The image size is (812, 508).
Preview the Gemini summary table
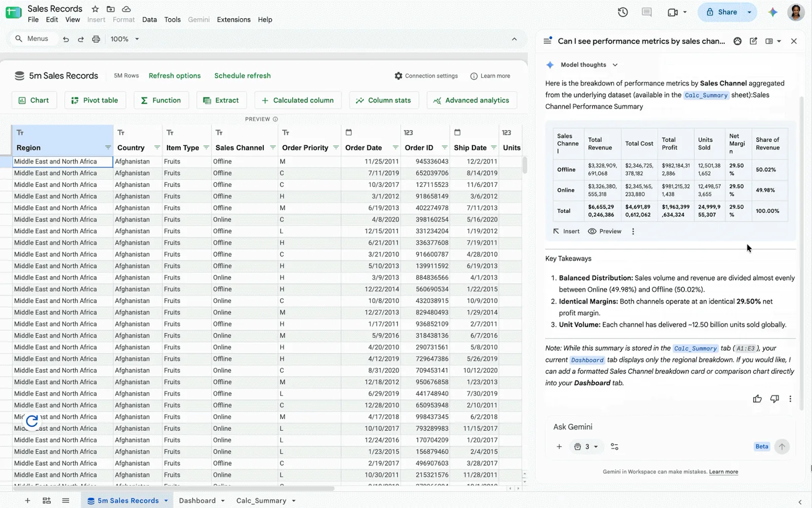[604, 231]
